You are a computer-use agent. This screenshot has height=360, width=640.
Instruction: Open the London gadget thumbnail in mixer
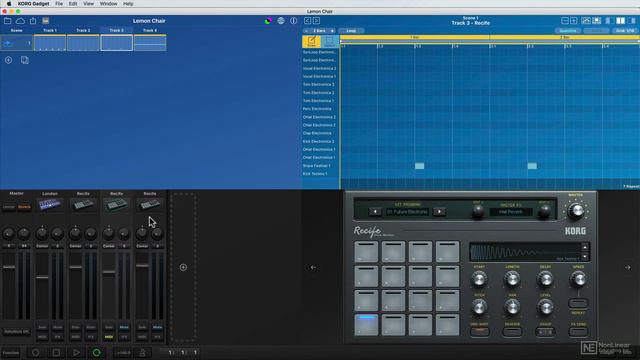click(x=50, y=204)
